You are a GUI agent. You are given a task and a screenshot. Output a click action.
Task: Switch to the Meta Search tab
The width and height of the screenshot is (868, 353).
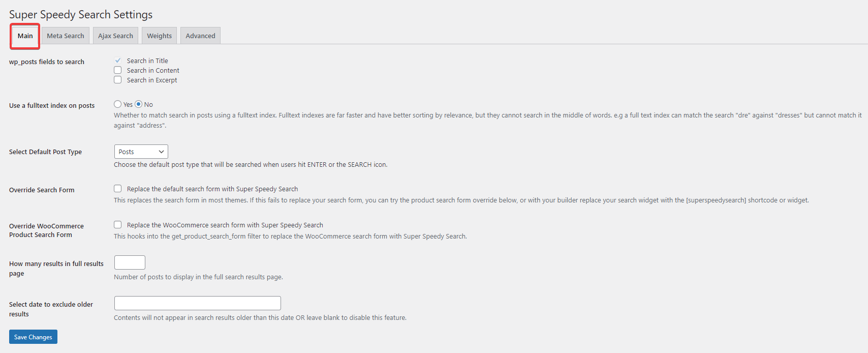tap(65, 35)
